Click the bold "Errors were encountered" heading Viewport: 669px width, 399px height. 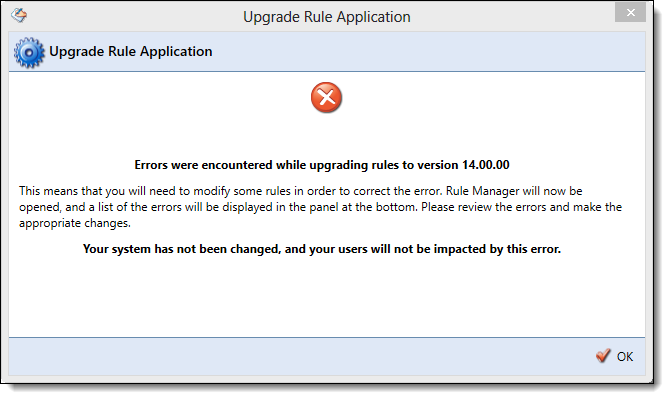tap(322, 165)
